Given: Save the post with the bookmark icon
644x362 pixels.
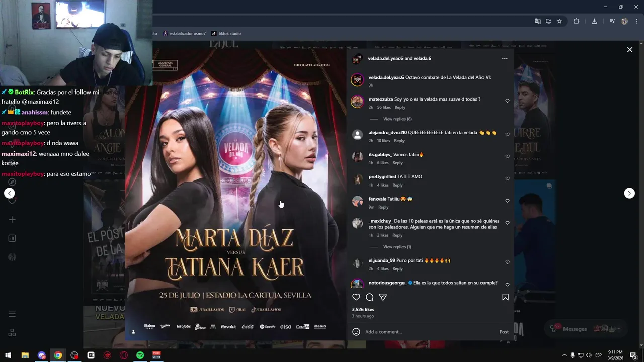Looking at the screenshot, I should (x=505, y=297).
